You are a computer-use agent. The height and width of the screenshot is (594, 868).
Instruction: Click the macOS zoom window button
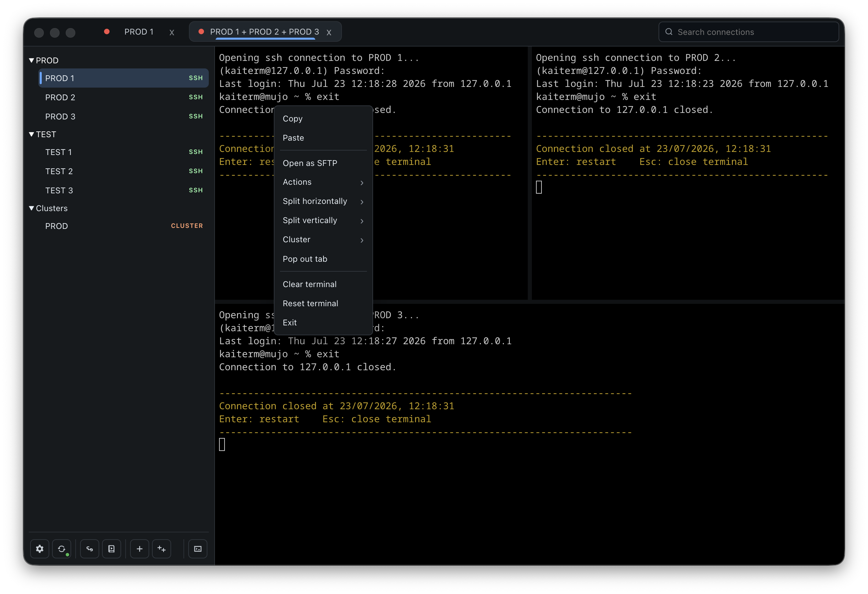(x=71, y=33)
